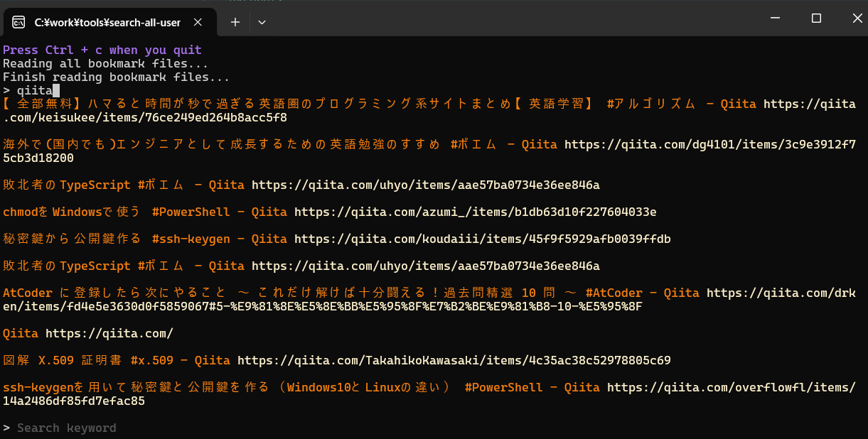This screenshot has width=868, height=439.
Task: Click the Press Ctrl + c hint text
Action: [x=102, y=50]
